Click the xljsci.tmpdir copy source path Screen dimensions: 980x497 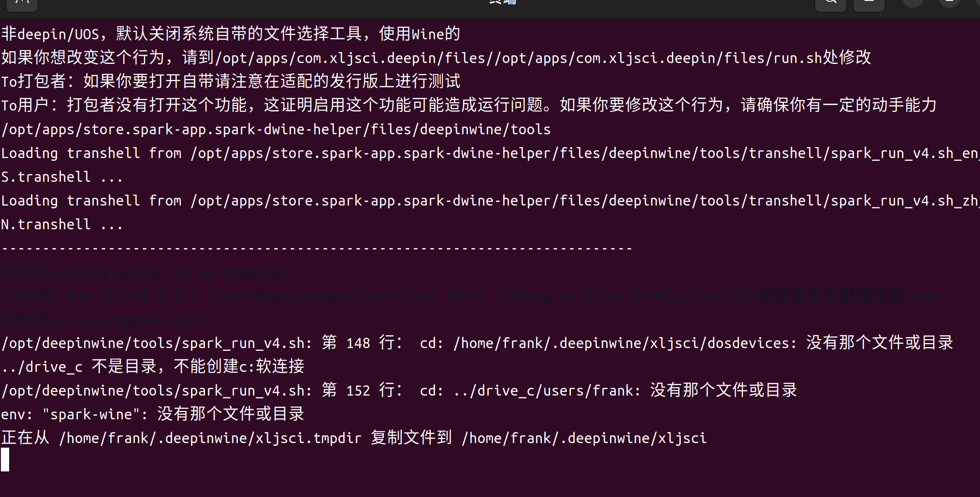210,438
